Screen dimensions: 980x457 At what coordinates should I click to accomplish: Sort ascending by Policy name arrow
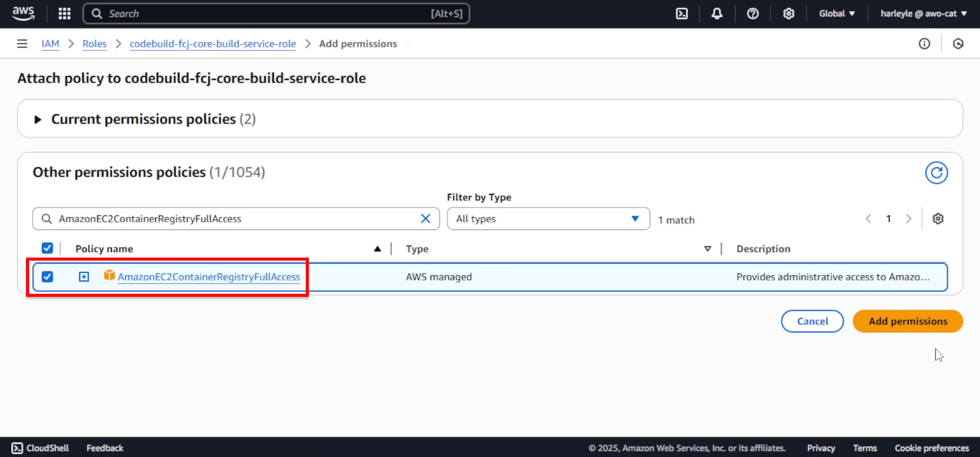click(x=377, y=249)
